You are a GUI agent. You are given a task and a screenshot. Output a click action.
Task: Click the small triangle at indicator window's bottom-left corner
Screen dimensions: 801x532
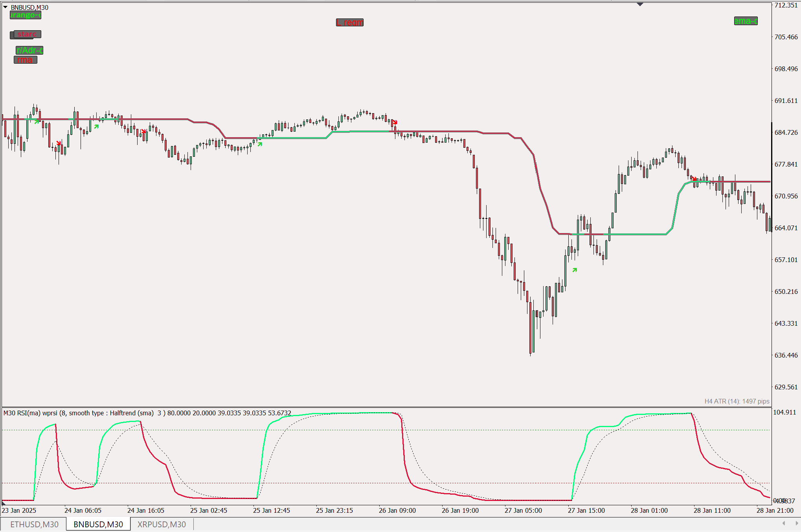[4, 503]
